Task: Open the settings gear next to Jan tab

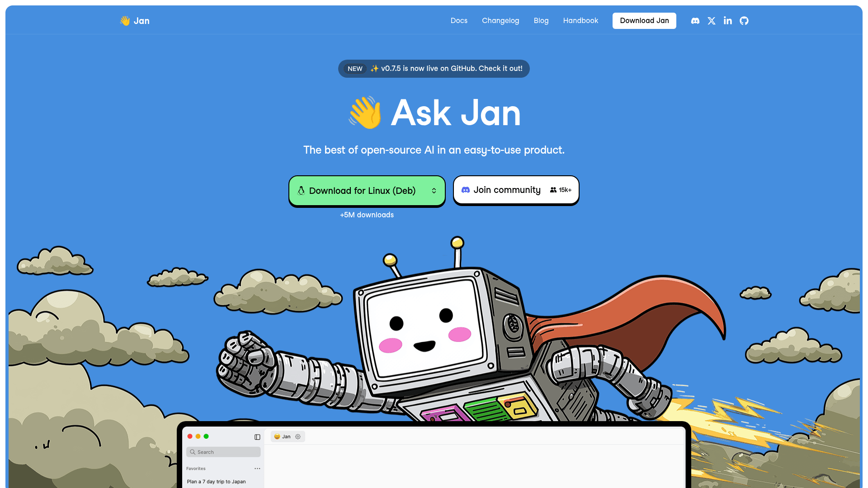Action: click(x=298, y=436)
